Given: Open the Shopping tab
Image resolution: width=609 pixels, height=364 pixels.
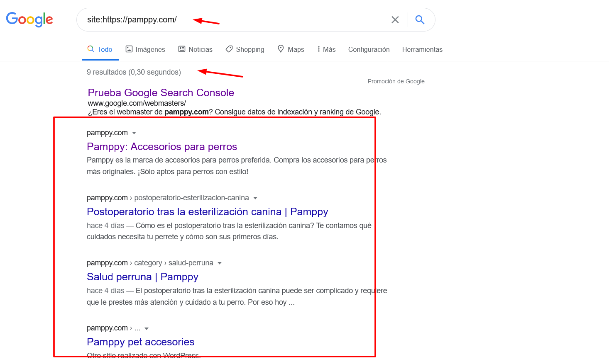Looking at the screenshot, I should coord(245,49).
